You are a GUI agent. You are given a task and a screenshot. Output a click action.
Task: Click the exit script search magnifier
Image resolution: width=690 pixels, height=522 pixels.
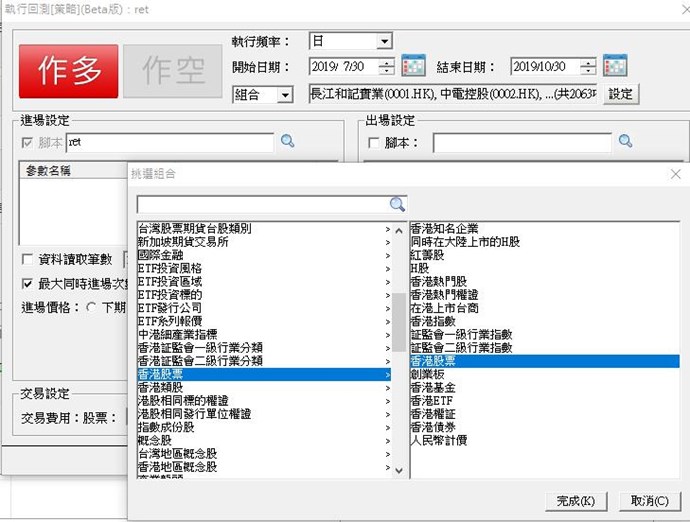coord(626,142)
